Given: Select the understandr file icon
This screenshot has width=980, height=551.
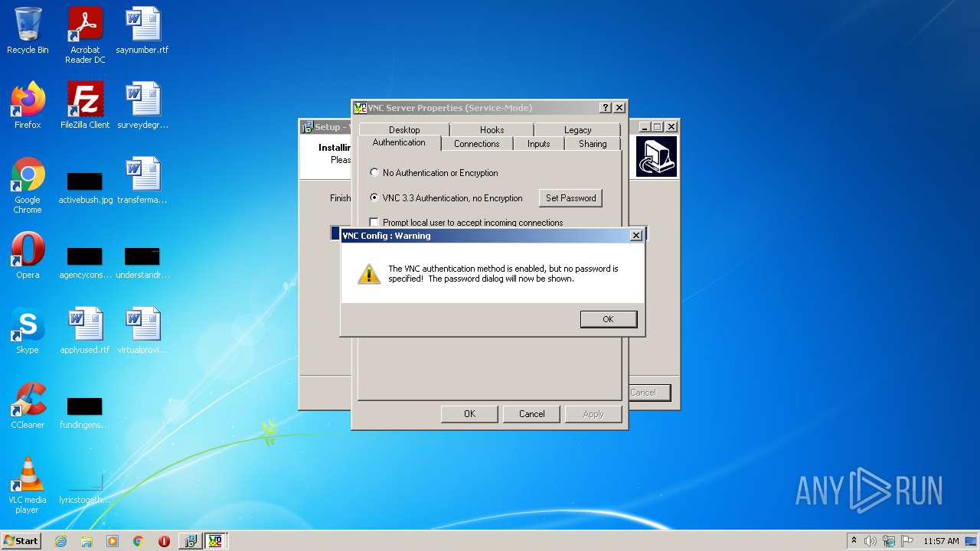Looking at the screenshot, I should tap(142, 261).
